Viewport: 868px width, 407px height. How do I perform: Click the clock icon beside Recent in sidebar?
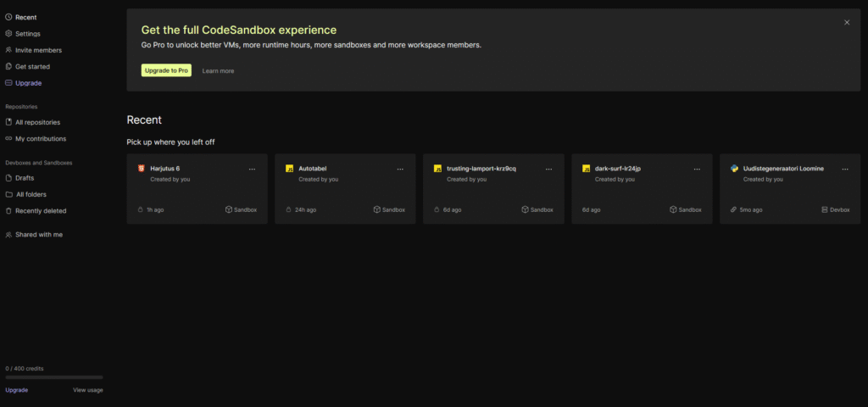8,17
